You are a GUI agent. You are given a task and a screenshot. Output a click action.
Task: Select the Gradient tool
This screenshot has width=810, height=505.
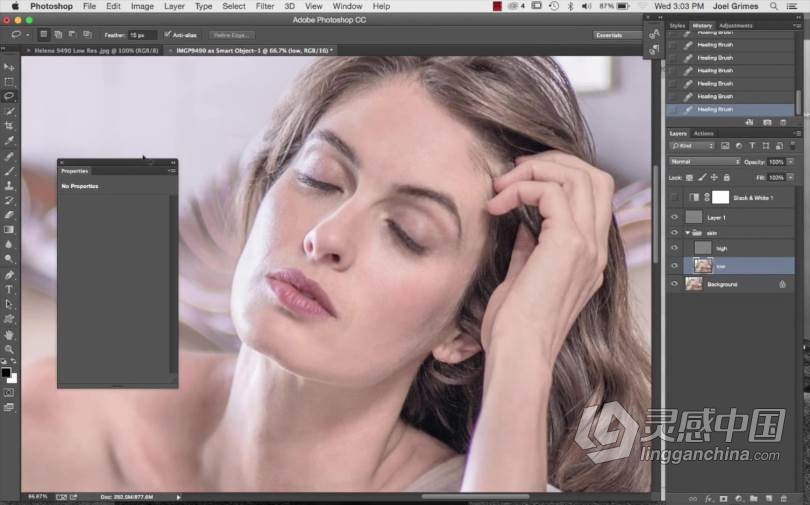coord(9,230)
